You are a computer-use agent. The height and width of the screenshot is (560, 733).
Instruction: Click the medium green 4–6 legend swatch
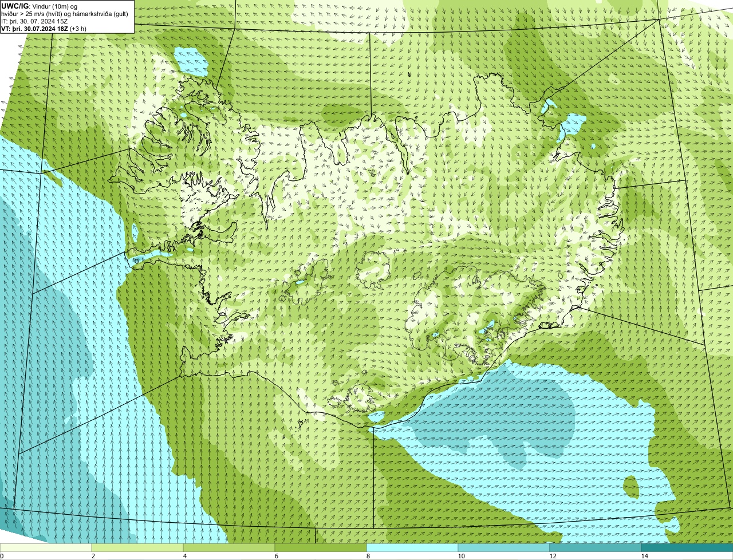[x=229, y=547]
